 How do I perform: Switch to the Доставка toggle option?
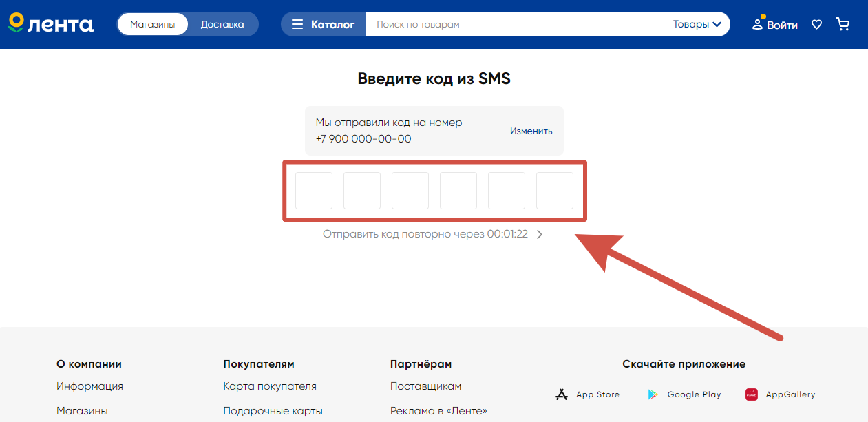point(222,25)
